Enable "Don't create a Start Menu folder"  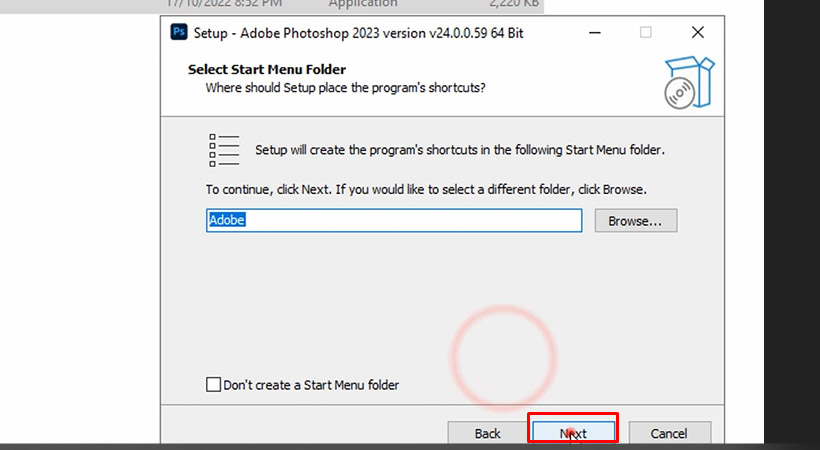[213, 385]
